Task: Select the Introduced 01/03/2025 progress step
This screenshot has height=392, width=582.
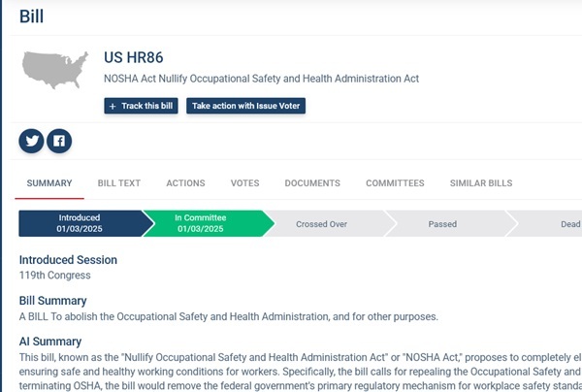Action: 80,223
